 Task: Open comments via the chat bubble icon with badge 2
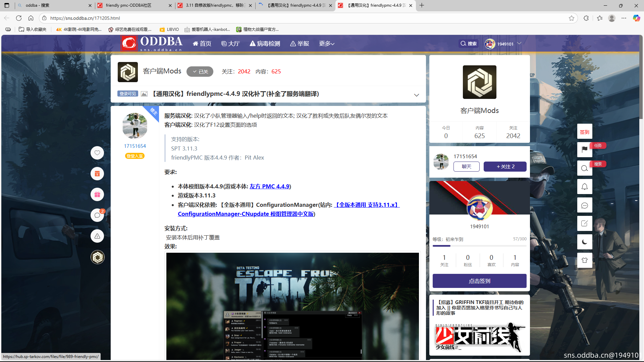click(x=97, y=215)
